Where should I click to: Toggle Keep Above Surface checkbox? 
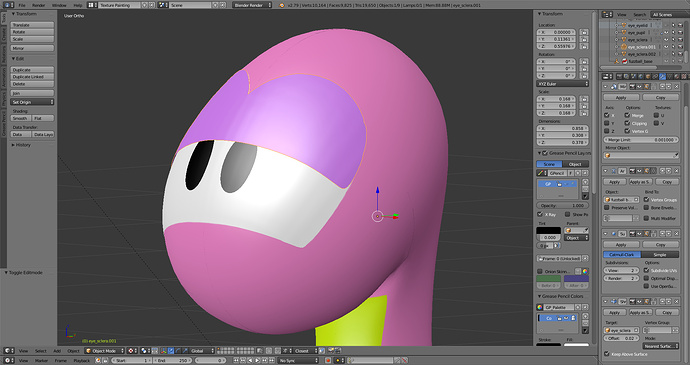(x=607, y=354)
